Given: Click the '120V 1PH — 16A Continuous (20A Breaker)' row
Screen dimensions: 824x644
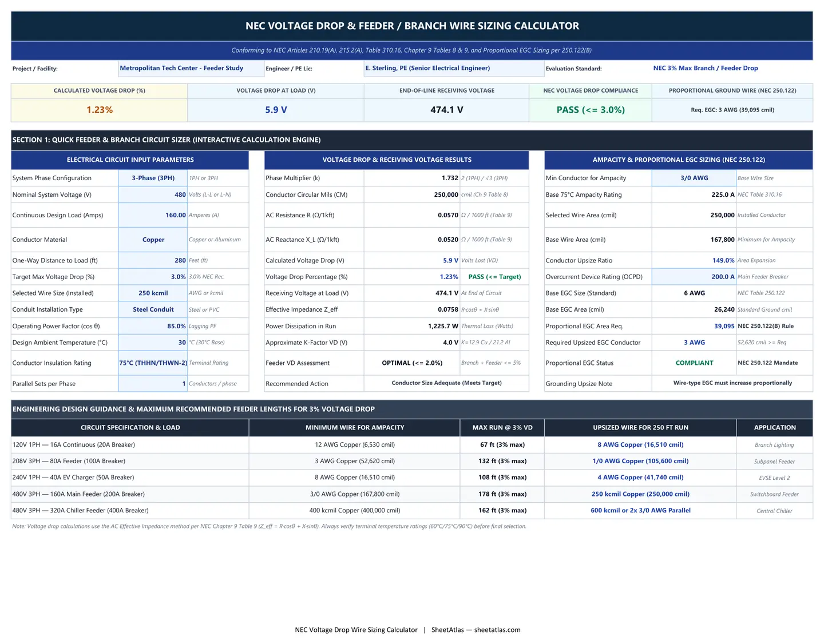Looking at the screenshot, I should coord(412,444).
